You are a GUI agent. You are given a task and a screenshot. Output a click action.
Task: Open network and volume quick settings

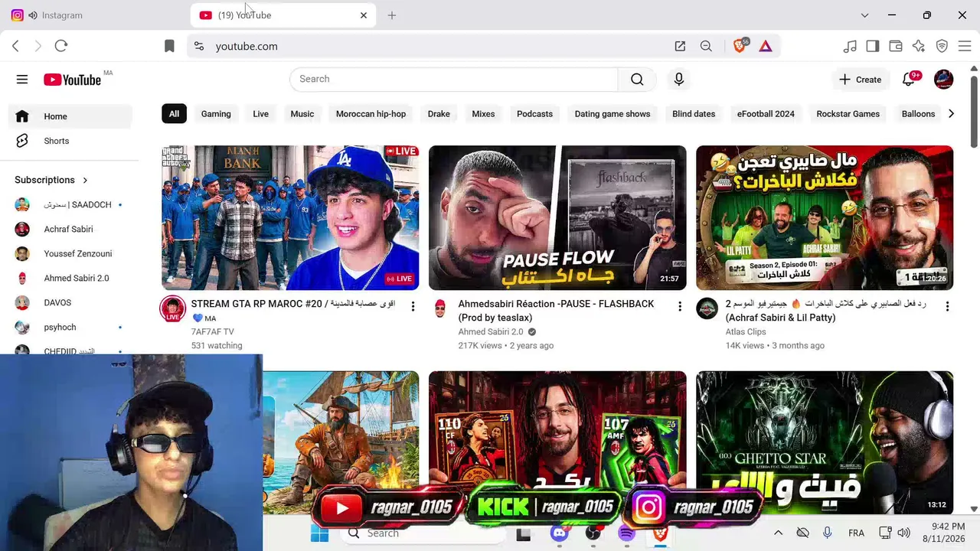click(x=894, y=533)
